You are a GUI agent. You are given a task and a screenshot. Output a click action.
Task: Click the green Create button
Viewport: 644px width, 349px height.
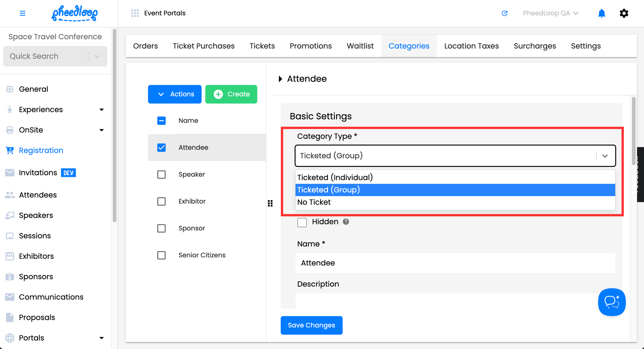(x=231, y=94)
